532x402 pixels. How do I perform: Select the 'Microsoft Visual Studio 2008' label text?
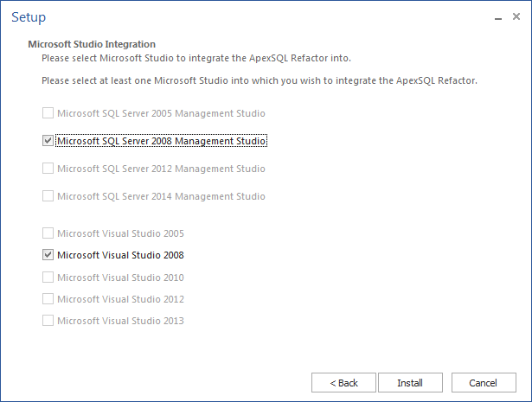coord(120,255)
